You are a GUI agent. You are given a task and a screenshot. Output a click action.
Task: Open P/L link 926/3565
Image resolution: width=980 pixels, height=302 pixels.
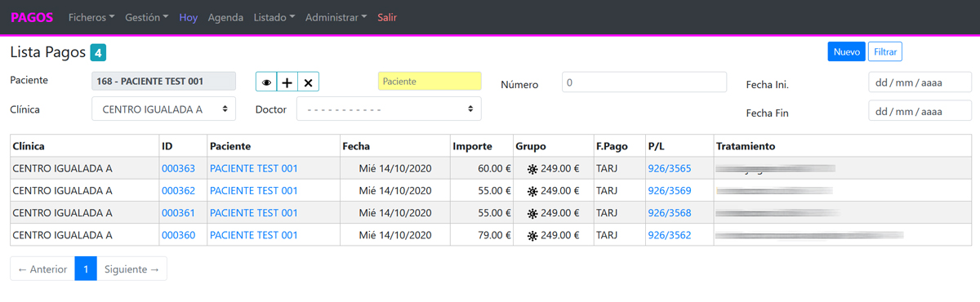(x=670, y=169)
